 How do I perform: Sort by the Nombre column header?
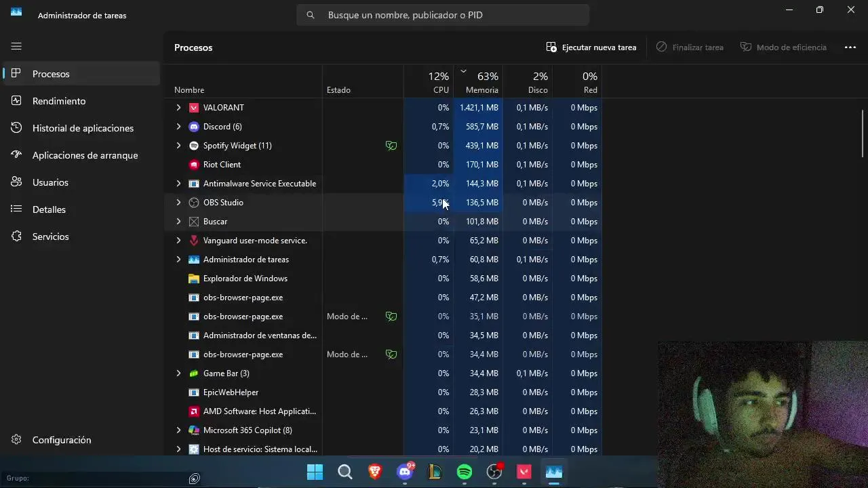click(243, 82)
